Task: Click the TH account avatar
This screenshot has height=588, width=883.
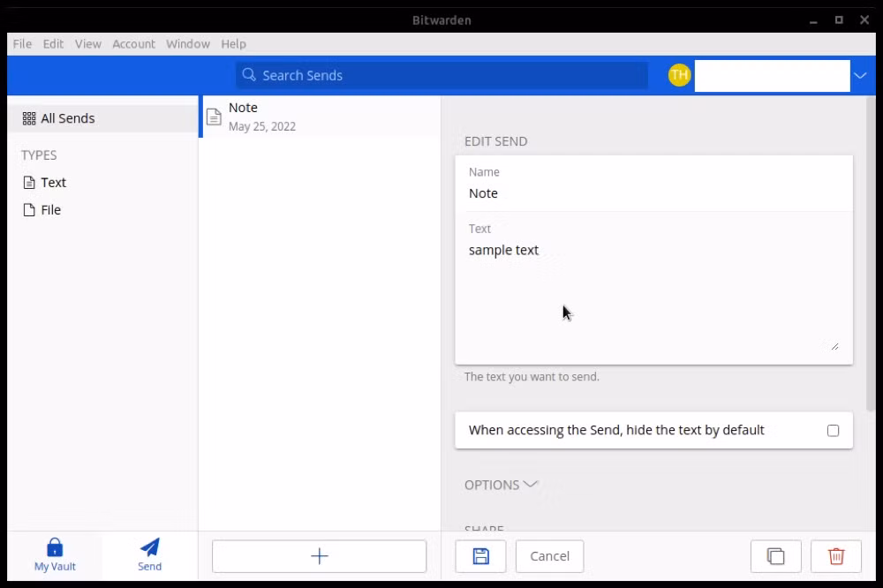Action: [x=680, y=75]
